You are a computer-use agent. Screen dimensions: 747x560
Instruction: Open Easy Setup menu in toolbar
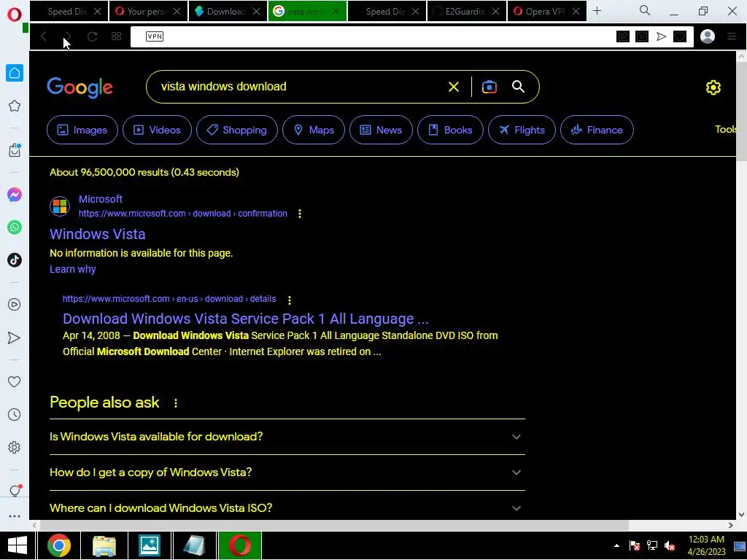pos(732,36)
